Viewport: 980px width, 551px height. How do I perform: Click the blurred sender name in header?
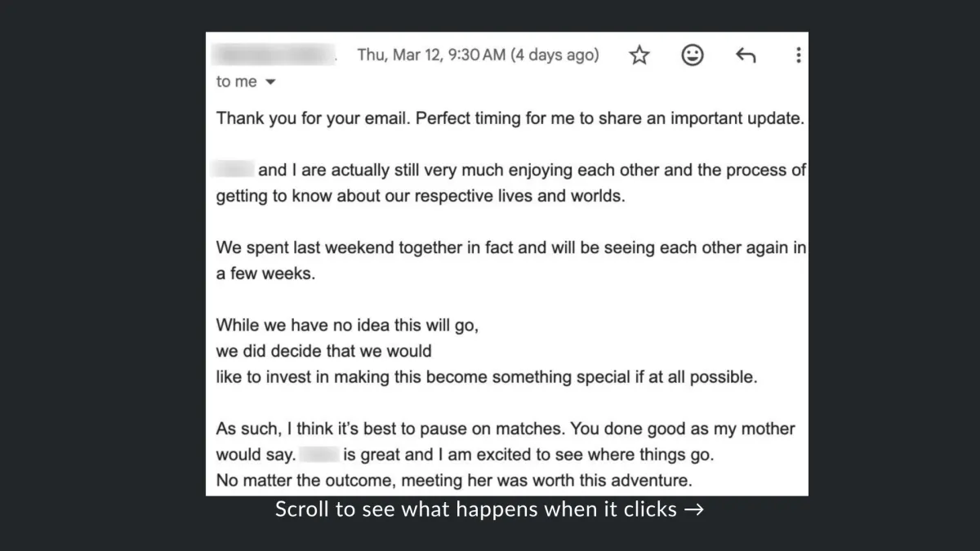tap(274, 56)
